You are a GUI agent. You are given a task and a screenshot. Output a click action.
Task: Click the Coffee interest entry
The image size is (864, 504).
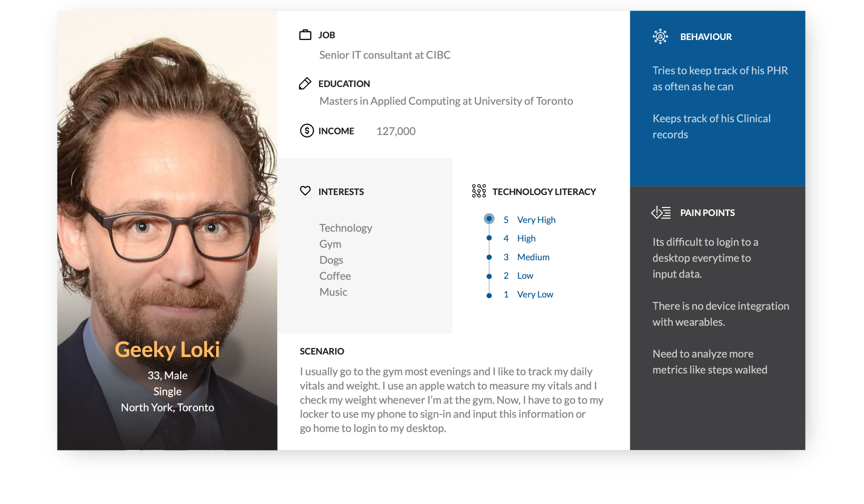point(335,276)
